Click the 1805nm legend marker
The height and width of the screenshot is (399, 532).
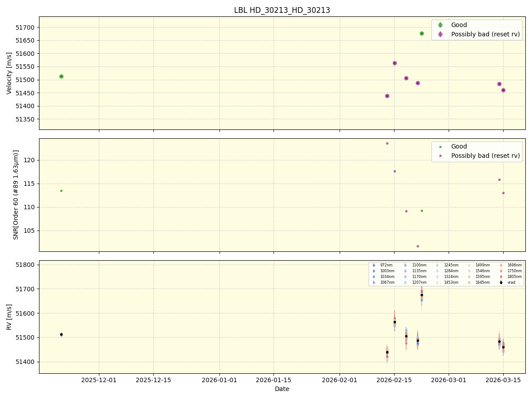point(501,276)
